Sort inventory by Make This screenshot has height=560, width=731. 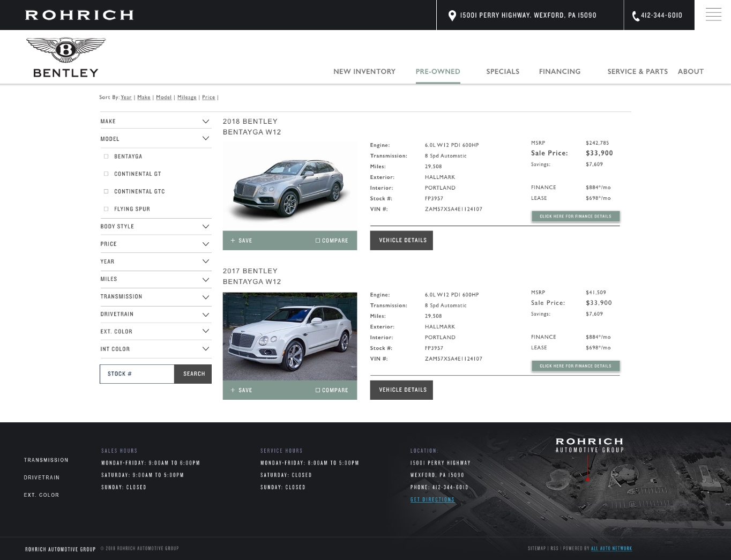point(144,97)
